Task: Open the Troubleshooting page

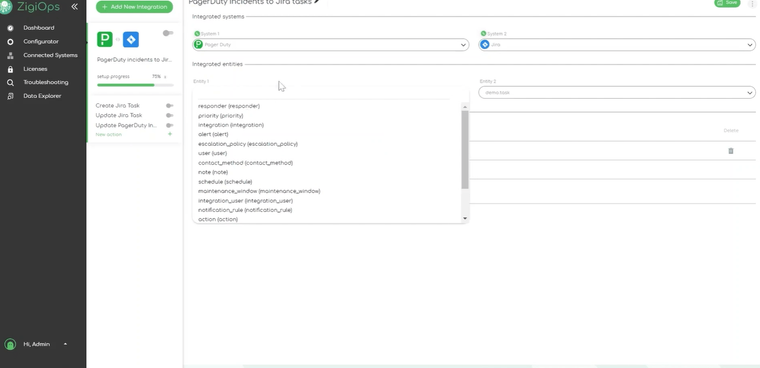Action: pyautogui.click(x=46, y=82)
